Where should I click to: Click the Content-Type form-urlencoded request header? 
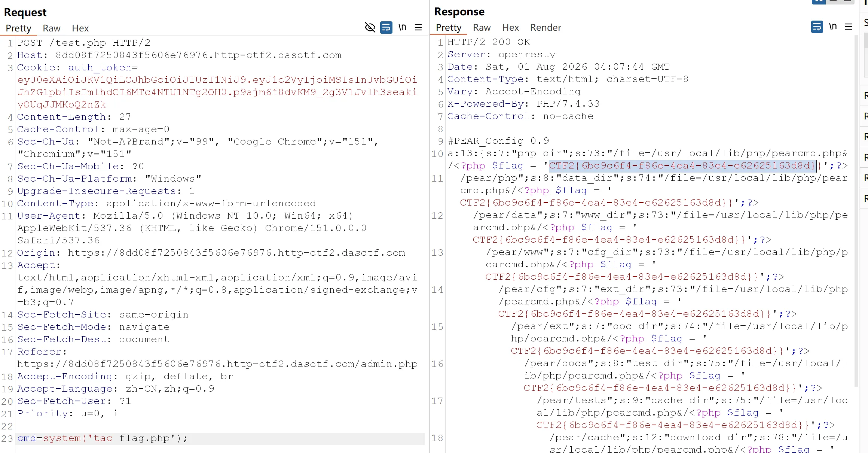pos(166,204)
